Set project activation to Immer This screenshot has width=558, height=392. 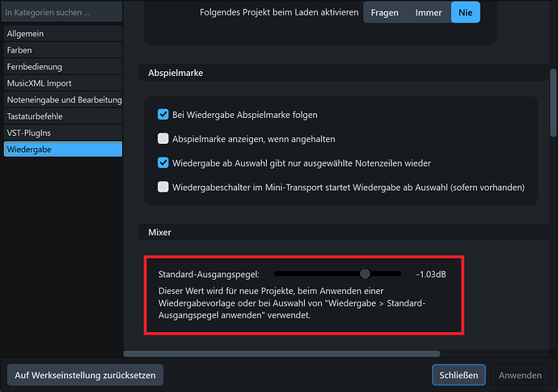coord(429,13)
